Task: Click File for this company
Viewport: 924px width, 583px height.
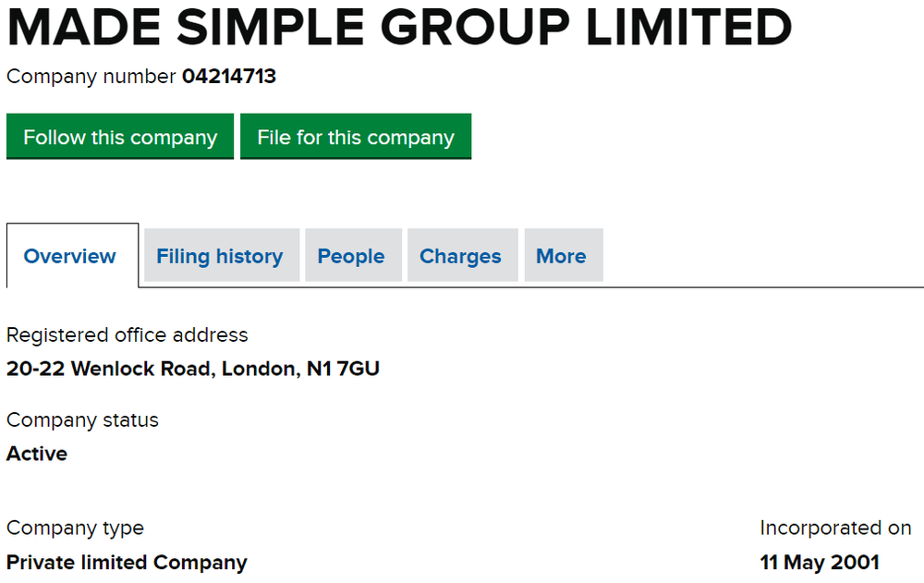Action: [356, 136]
